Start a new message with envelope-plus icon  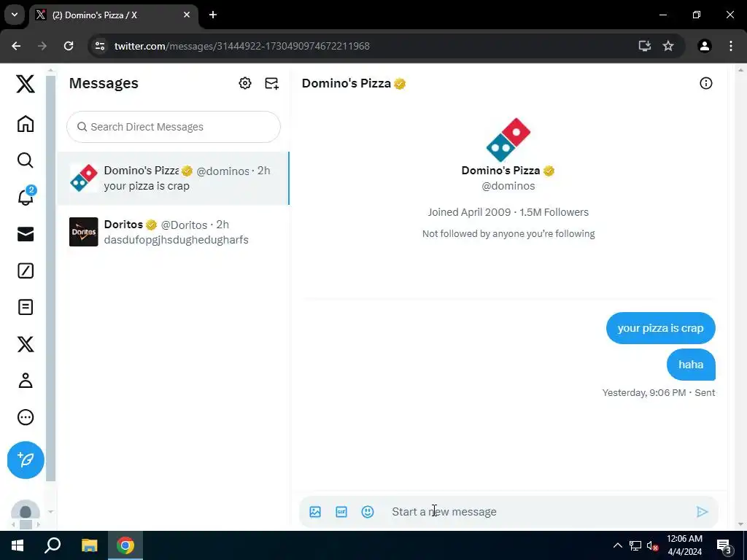click(271, 83)
